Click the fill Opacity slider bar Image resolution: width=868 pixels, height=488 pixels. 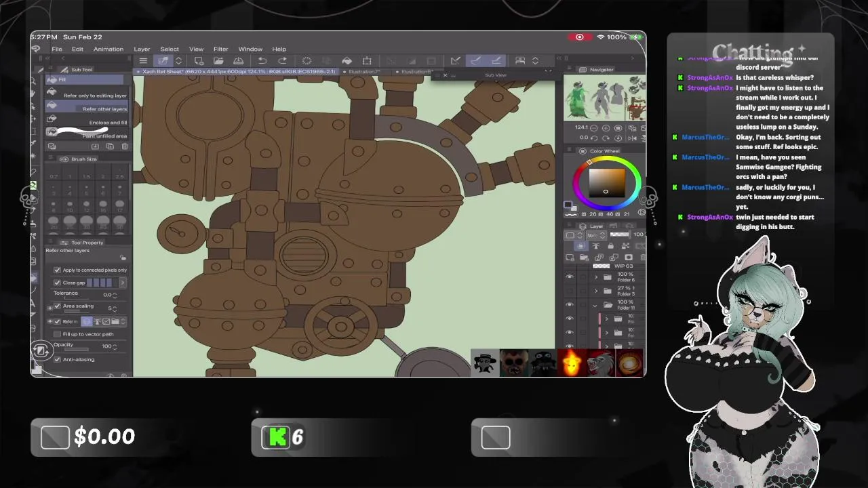[77, 350]
